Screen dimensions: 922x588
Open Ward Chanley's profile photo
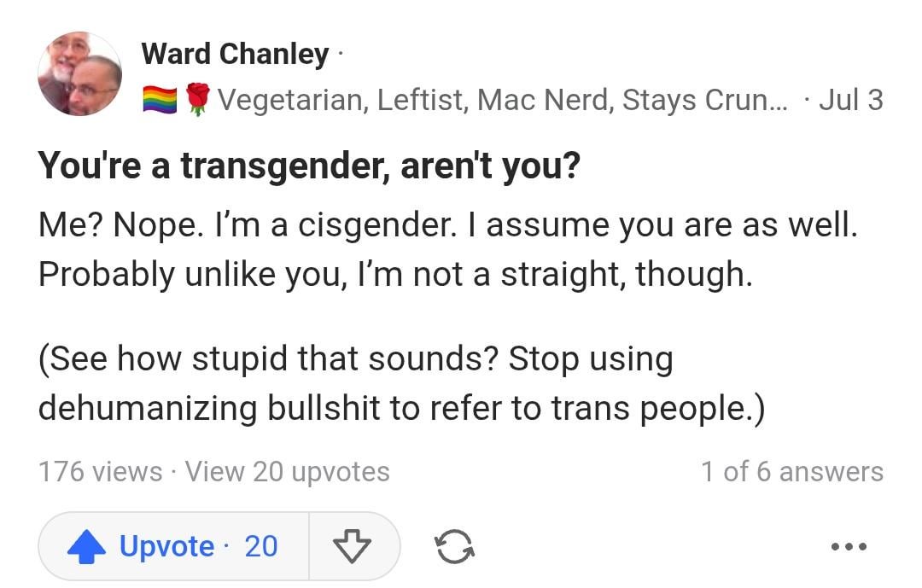(x=79, y=74)
